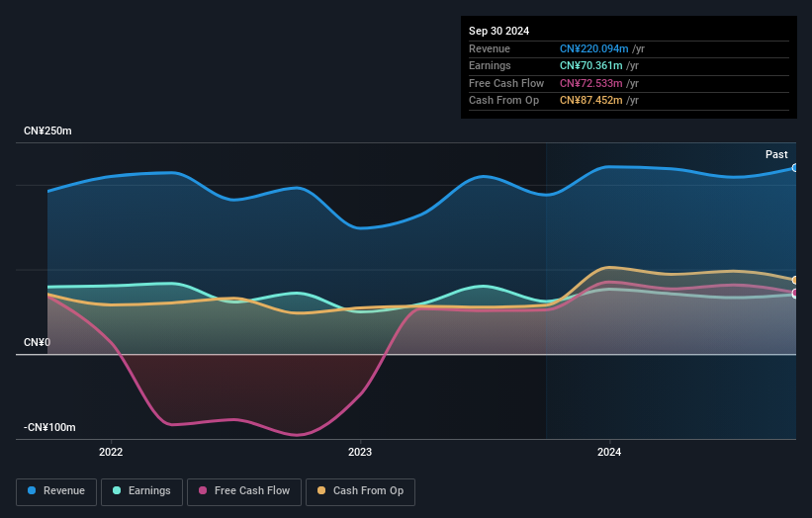Toggle the Earnings legend button
This screenshot has height=518, width=812.
click(x=141, y=491)
